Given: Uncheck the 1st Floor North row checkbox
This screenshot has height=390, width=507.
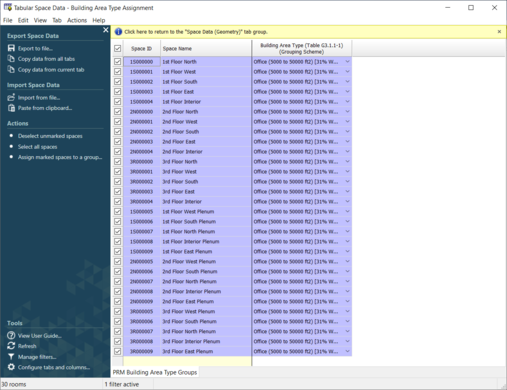Looking at the screenshot, I should tap(117, 61).
